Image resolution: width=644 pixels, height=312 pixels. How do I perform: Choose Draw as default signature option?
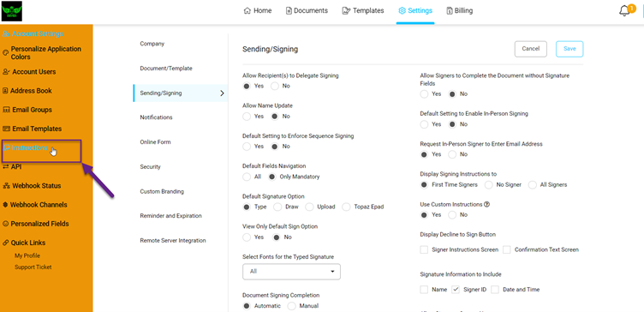tap(277, 207)
